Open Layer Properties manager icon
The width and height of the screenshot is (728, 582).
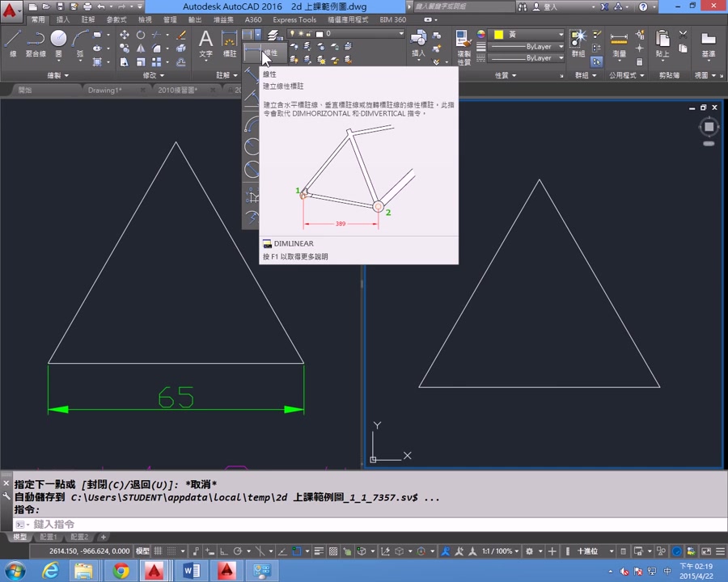[x=274, y=36]
